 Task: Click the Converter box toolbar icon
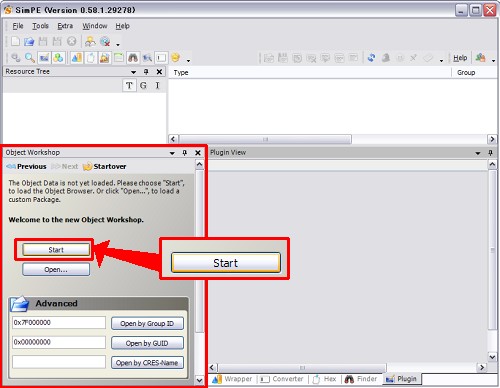pos(161,58)
